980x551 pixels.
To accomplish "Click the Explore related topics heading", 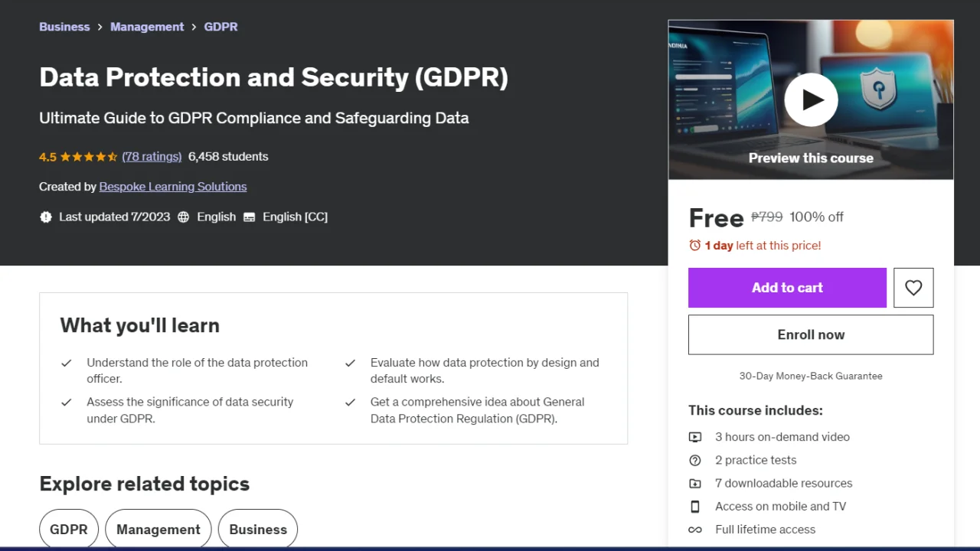I will point(144,484).
